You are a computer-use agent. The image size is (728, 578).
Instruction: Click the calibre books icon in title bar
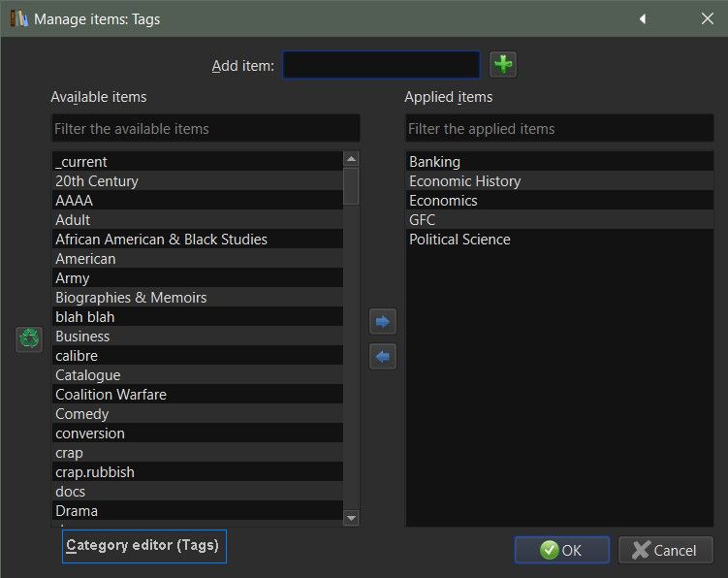pos(18,18)
